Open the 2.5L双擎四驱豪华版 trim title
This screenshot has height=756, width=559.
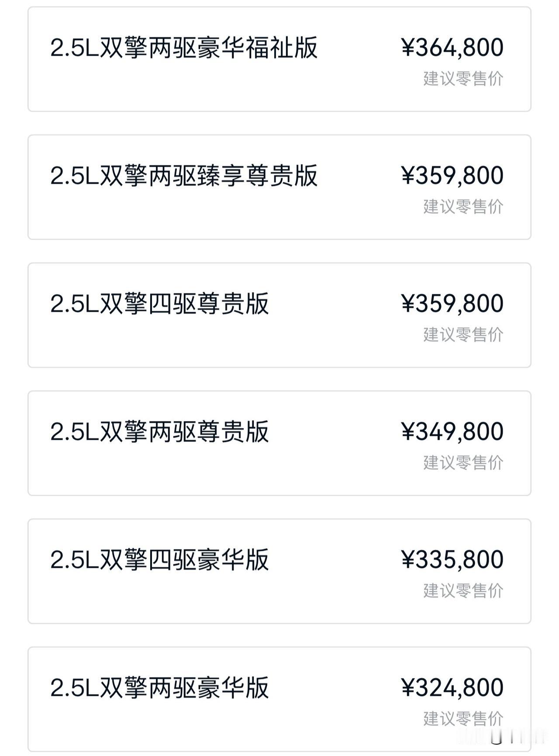click(159, 560)
